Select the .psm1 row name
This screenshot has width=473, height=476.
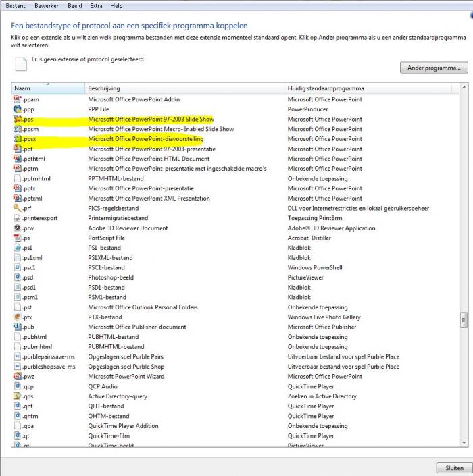pos(30,297)
